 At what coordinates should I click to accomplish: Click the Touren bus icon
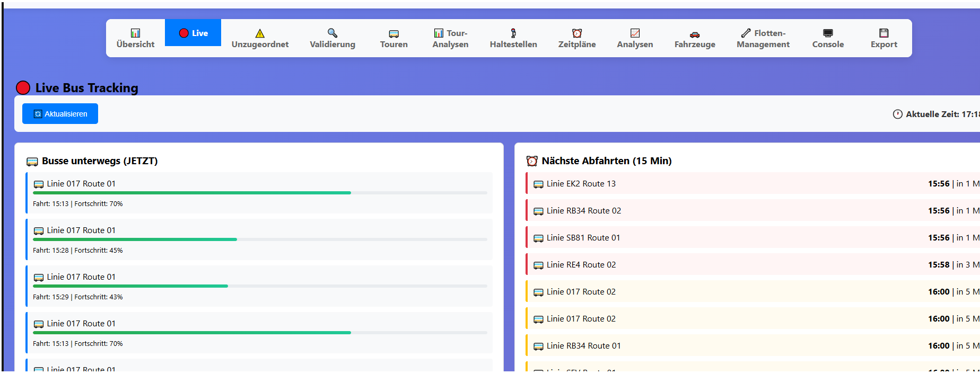point(393,33)
